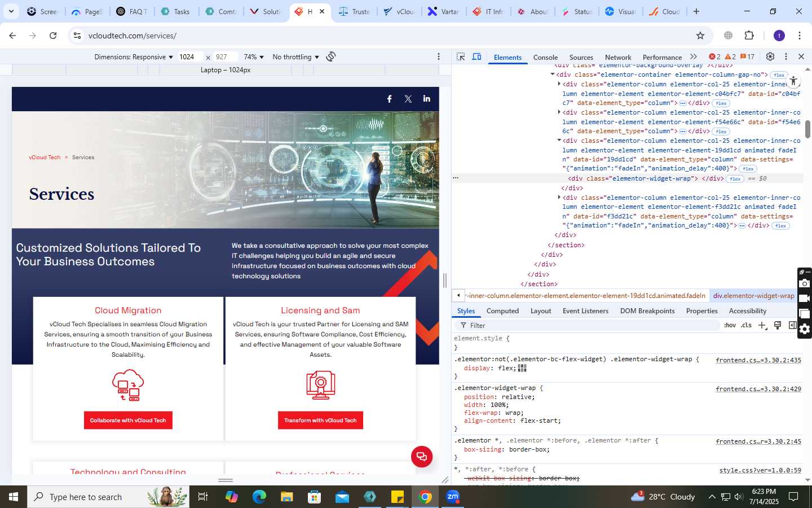Viewport: 812px width, 508px height.
Task: Collapse the elementor-element-19dd1cd column node
Action: (559, 141)
